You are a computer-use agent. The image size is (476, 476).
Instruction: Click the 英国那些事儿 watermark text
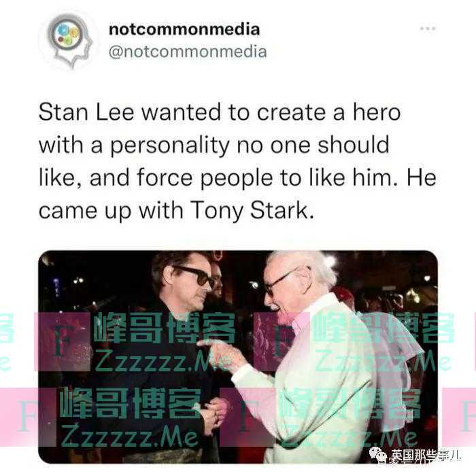425,456
